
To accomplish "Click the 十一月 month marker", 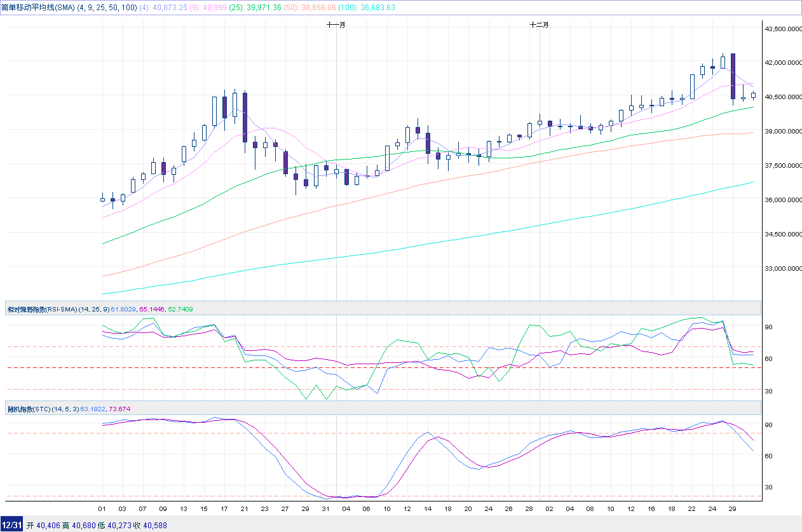I will (336, 25).
